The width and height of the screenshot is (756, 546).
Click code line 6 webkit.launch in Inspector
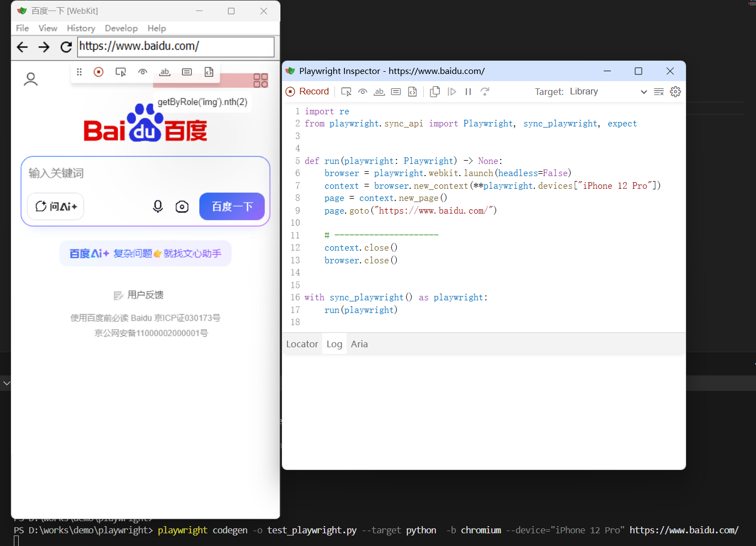[x=448, y=173]
